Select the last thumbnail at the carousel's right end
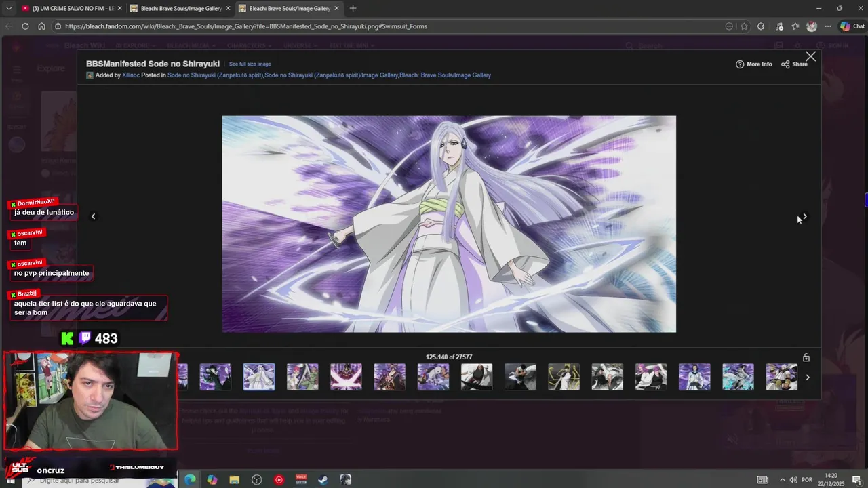 781,377
